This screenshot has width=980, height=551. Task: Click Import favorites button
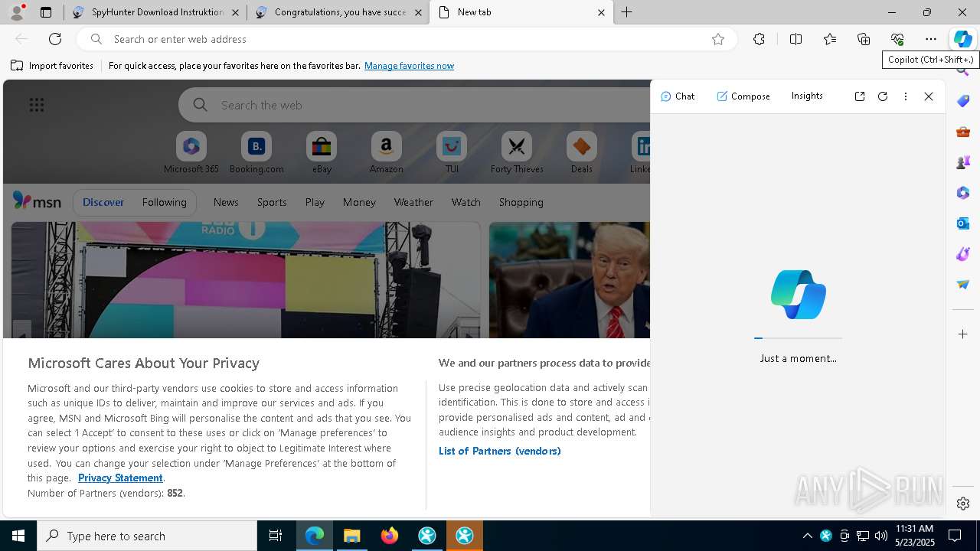pos(52,66)
